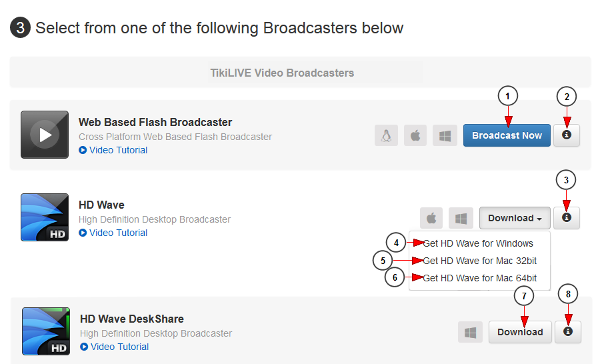Viewport: 598px width, 364px height.
Task: Download HD Wave DeskShare
Action: click(x=520, y=332)
